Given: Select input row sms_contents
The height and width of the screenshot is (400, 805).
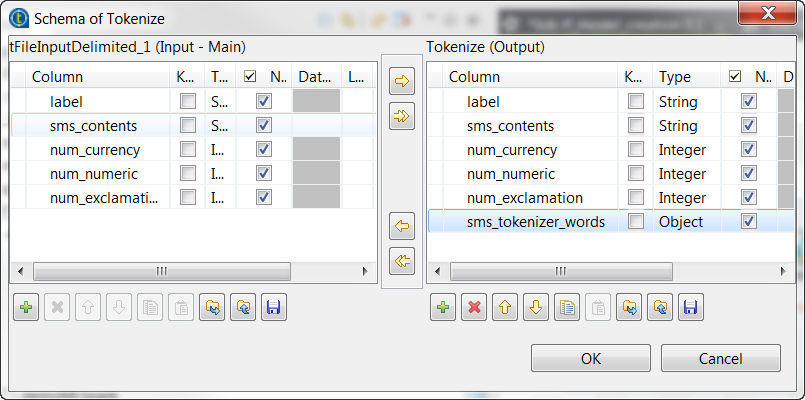Looking at the screenshot, I should pyautogui.click(x=193, y=126).
